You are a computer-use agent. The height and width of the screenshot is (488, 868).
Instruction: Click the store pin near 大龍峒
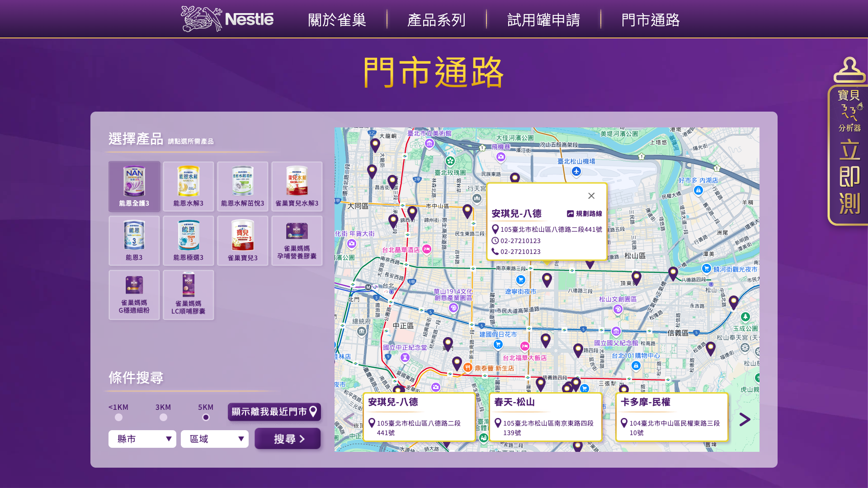coord(375,145)
